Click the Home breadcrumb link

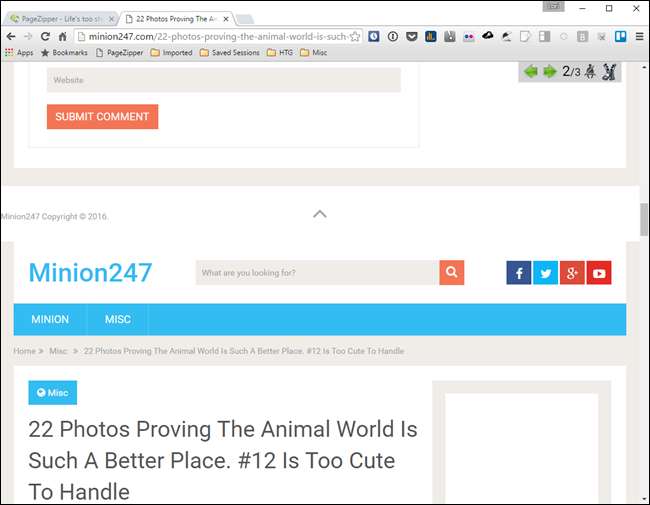[24, 351]
